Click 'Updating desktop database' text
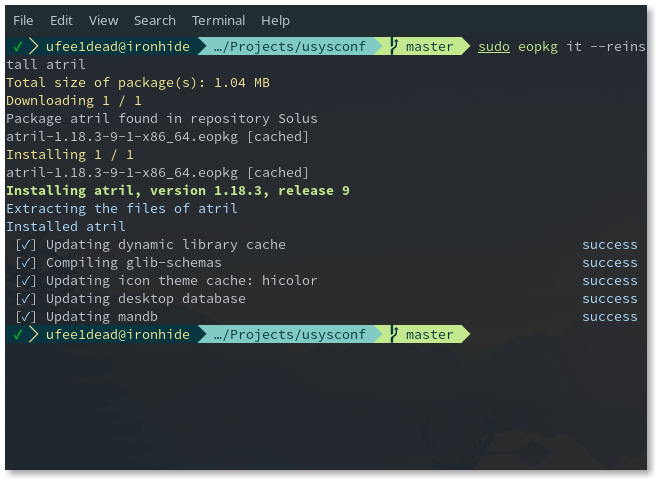Screen dimensions: 656x479 tap(146, 299)
